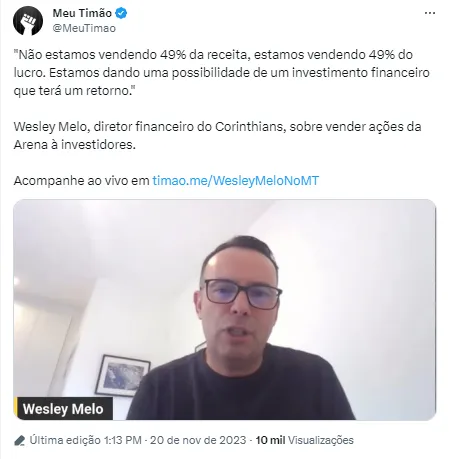The height and width of the screenshot is (459, 449).
Task: Click the blue verified badge
Action: [x=121, y=13]
